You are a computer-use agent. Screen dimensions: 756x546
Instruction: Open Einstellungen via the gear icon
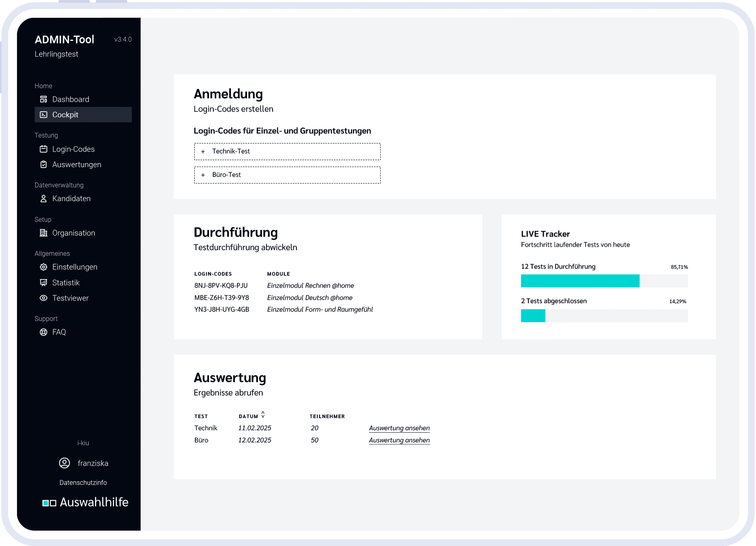pyautogui.click(x=44, y=267)
